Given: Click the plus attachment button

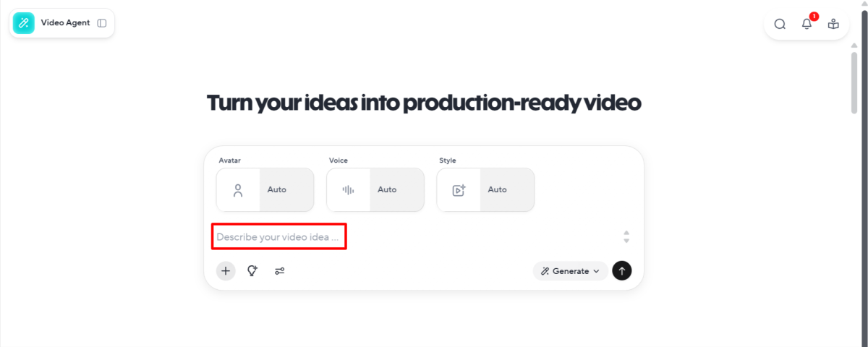Looking at the screenshot, I should point(226,271).
